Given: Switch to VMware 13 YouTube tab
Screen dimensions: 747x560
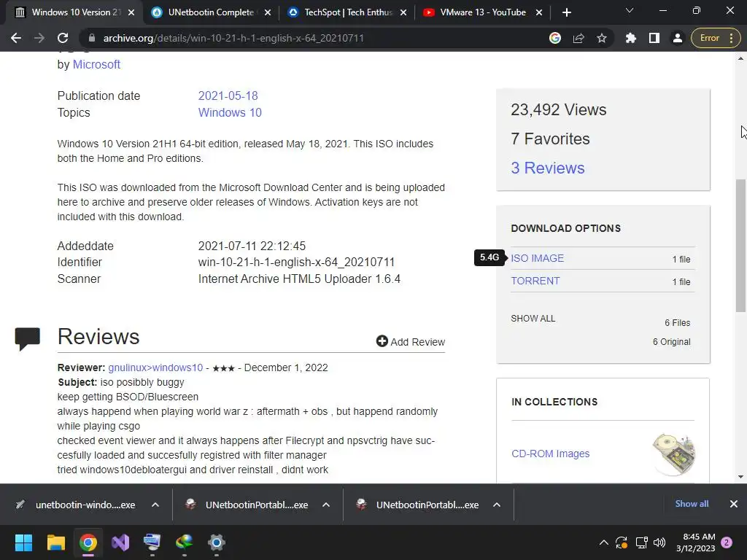Looking at the screenshot, I should pyautogui.click(x=483, y=12).
